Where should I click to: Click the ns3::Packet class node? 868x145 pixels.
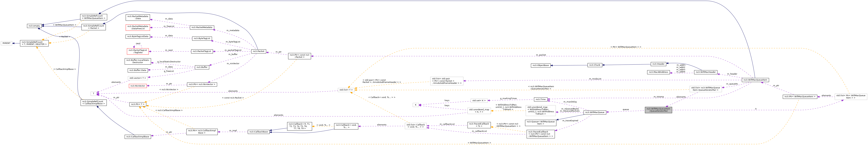tap(259, 51)
